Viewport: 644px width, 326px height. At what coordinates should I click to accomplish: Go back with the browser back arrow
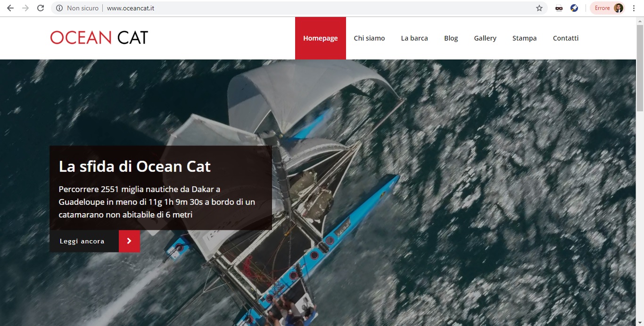tap(10, 8)
